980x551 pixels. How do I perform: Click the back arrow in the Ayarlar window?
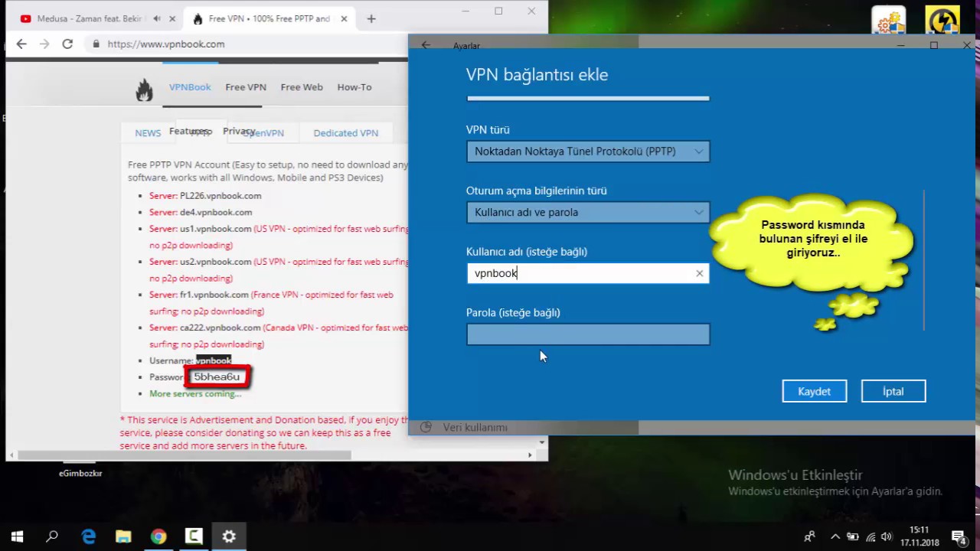[426, 45]
